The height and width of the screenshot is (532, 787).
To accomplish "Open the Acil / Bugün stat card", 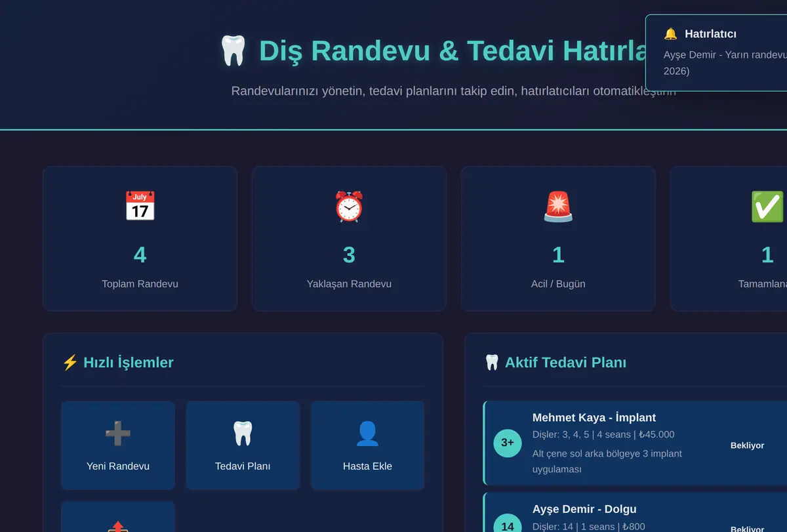I will click(558, 238).
